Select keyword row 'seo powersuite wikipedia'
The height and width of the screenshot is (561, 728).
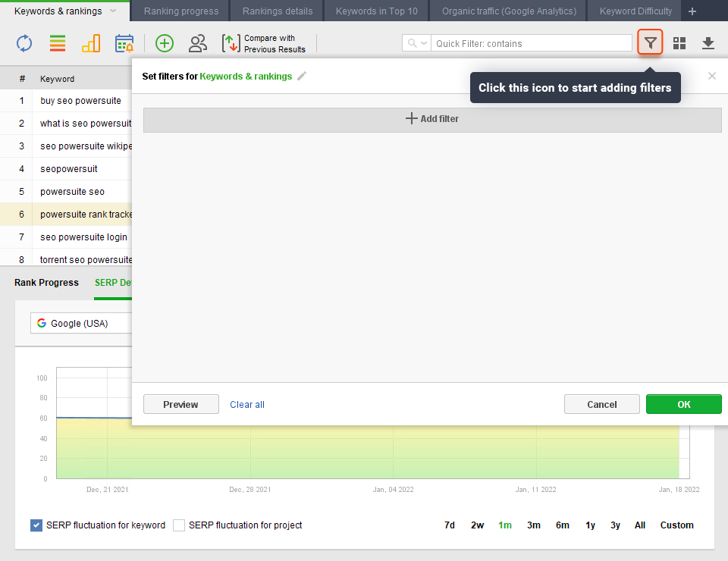[x=66, y=146]
